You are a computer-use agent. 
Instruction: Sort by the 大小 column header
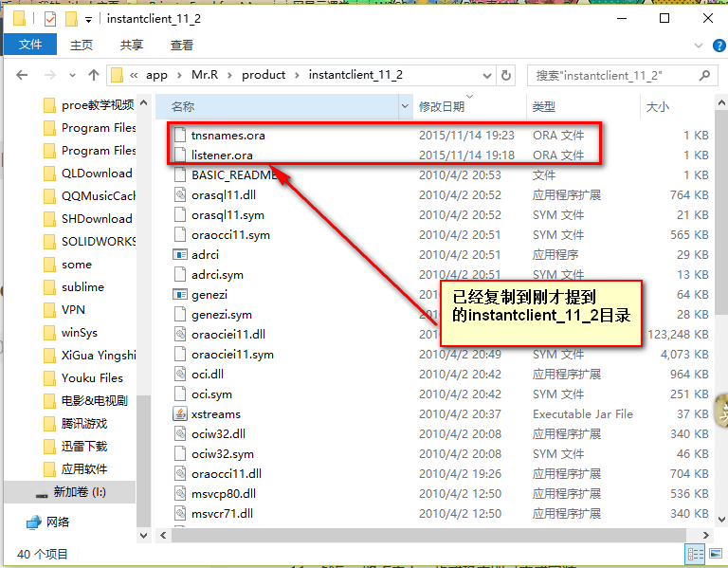coord(677,107)
